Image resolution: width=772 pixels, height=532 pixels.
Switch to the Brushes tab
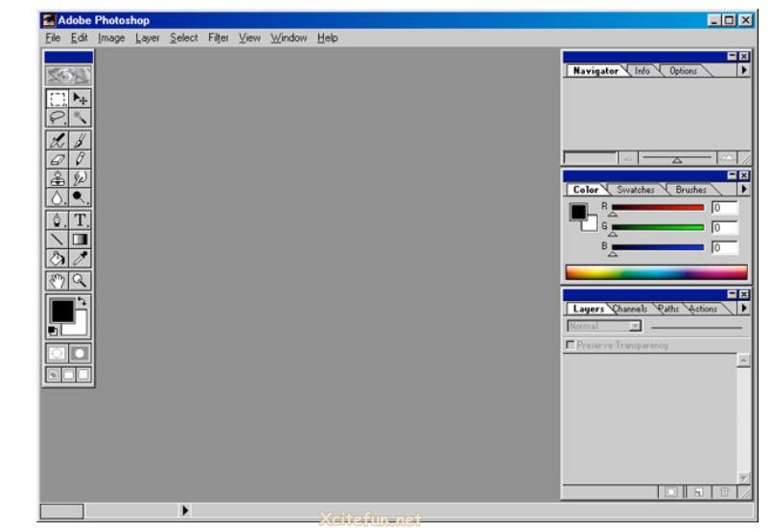(x=690, y=190)
